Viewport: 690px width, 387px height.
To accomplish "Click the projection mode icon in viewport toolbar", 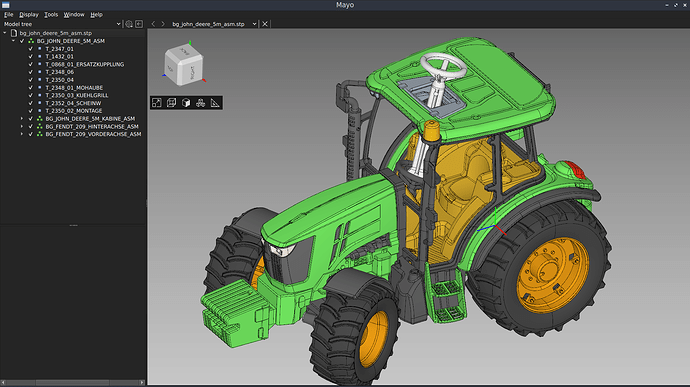I will (x=171, y=103).
